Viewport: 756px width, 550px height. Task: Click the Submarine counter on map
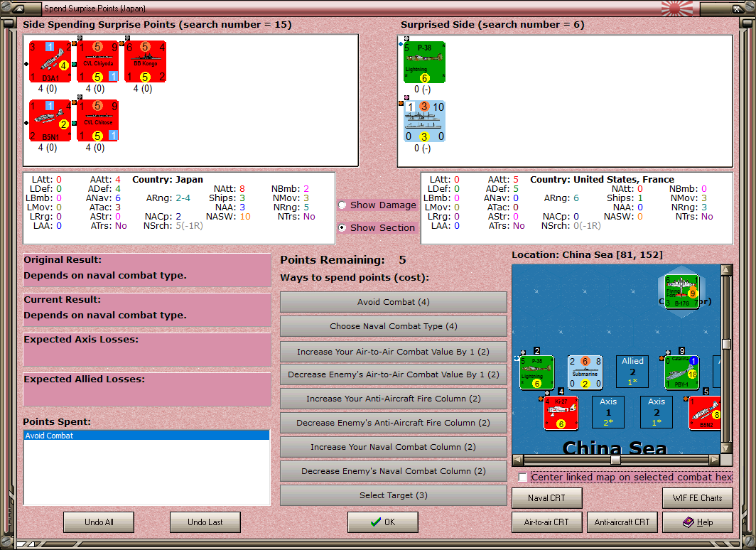pyautogui.click(x=585, y=372)
